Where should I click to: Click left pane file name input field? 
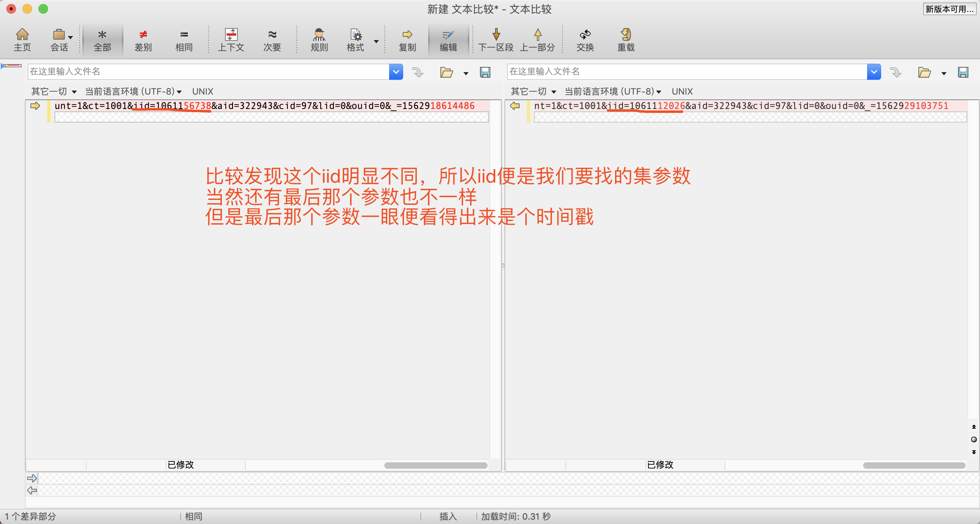[208, 72]
